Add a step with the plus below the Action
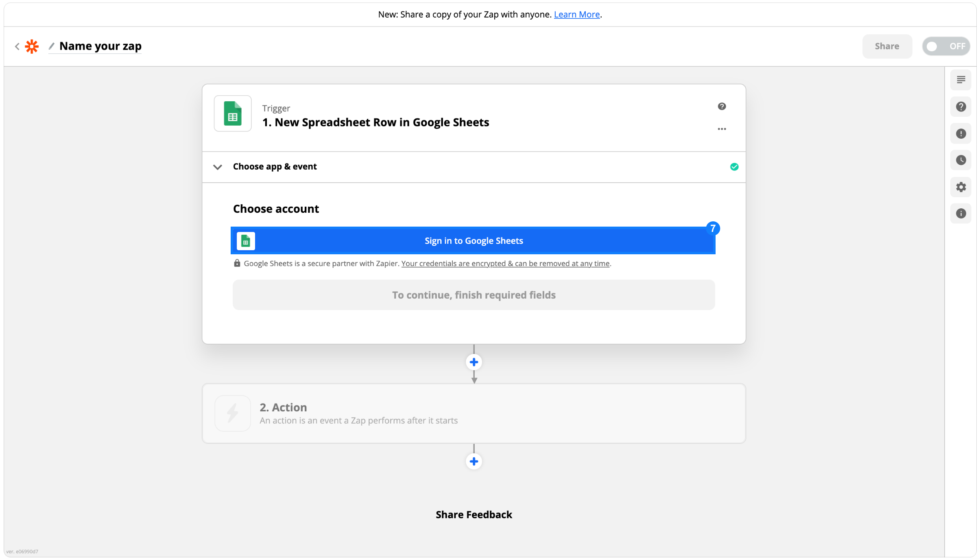The height and width of the screenshot is (559, 980). [x=474, y=461]
